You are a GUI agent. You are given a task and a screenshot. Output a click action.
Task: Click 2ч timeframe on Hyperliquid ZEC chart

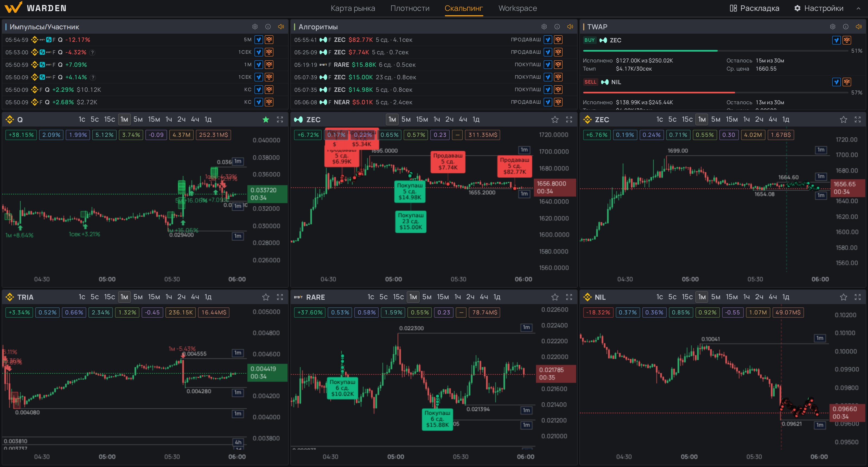[x=449, y=119]
